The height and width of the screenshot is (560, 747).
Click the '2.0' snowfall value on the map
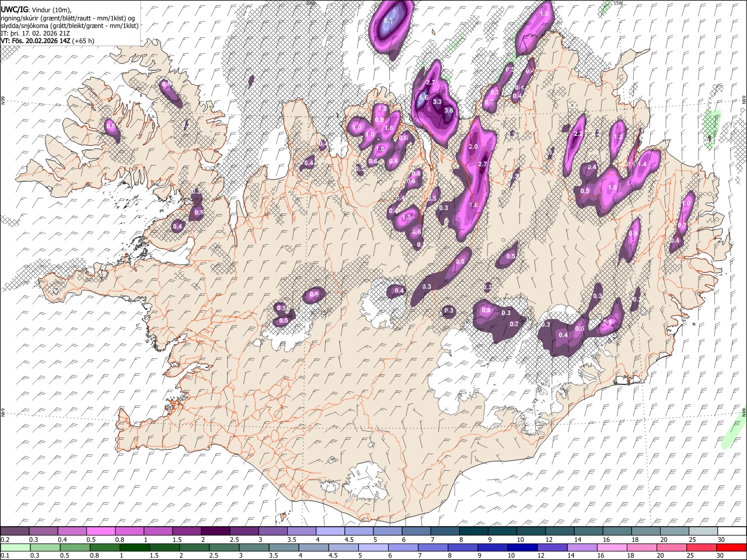473,147
